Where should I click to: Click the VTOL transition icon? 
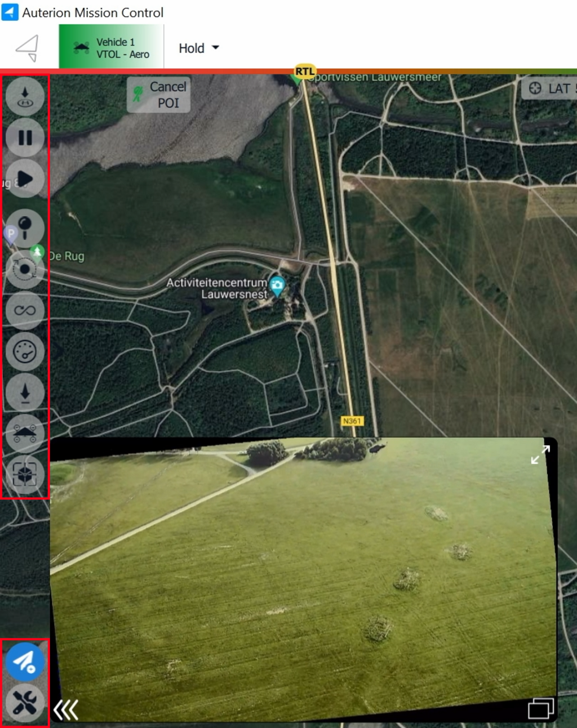pos(25,433)
